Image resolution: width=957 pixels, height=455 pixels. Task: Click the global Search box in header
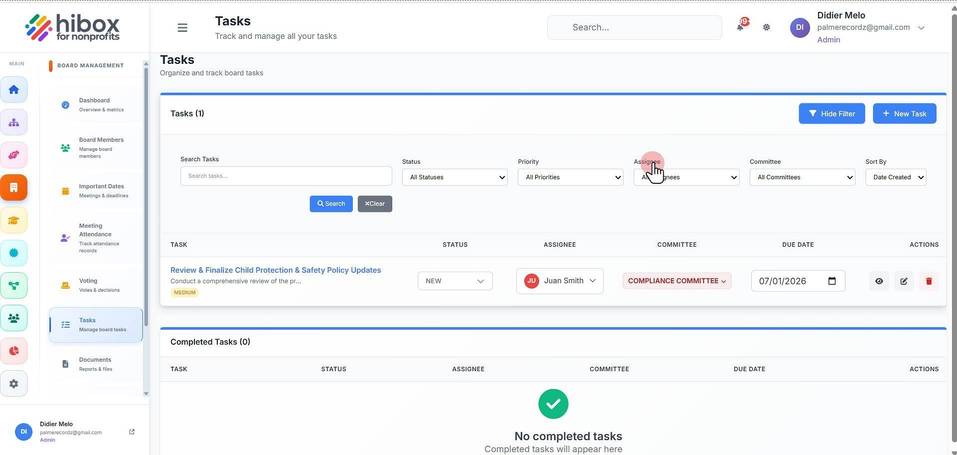tap(635, 27)
